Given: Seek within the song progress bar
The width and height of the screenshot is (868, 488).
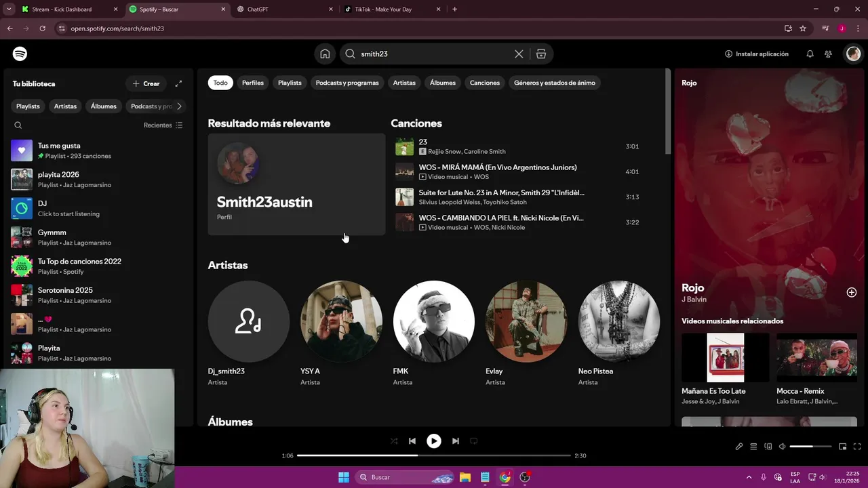Looking at the screenshot, I should coord(434,455).
